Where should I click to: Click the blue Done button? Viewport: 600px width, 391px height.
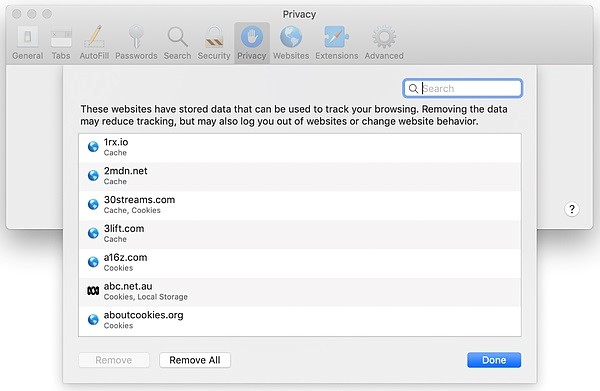click(x=494, y=360)
